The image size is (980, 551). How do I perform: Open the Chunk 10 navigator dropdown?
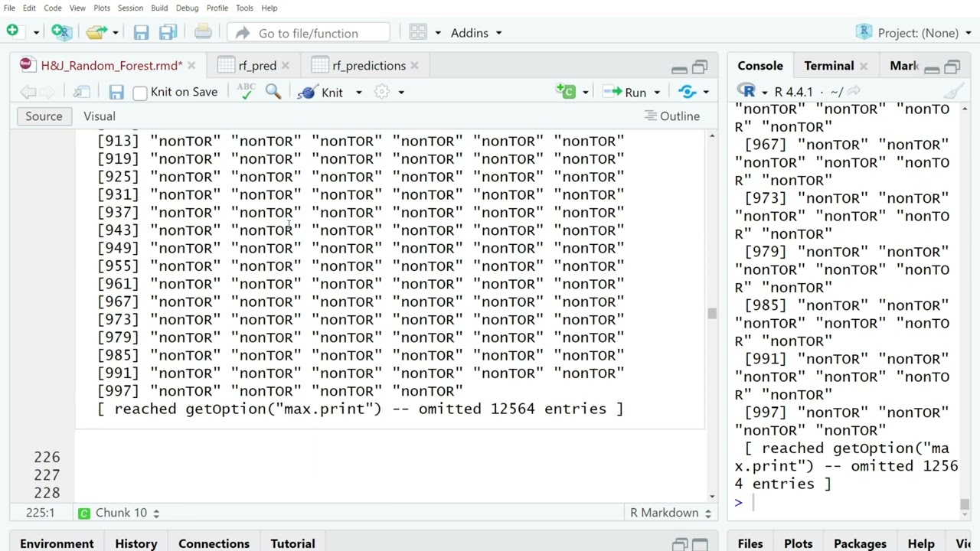128,513
